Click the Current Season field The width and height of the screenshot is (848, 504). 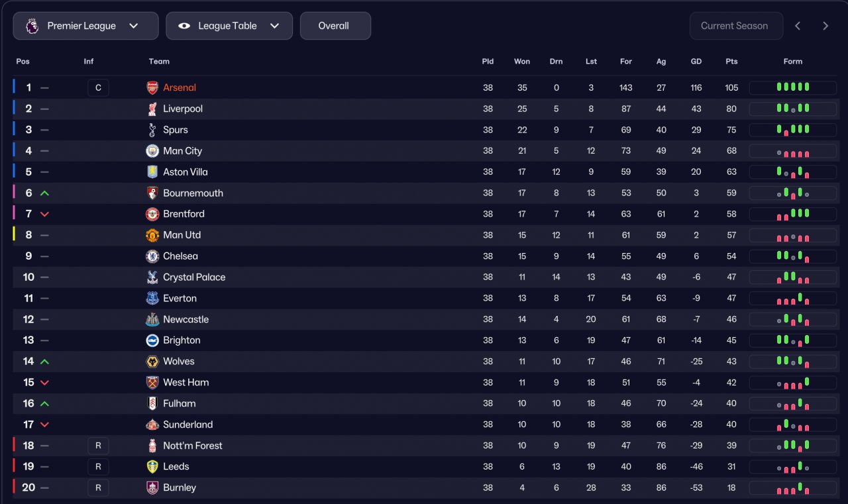[x=735, y=26]
